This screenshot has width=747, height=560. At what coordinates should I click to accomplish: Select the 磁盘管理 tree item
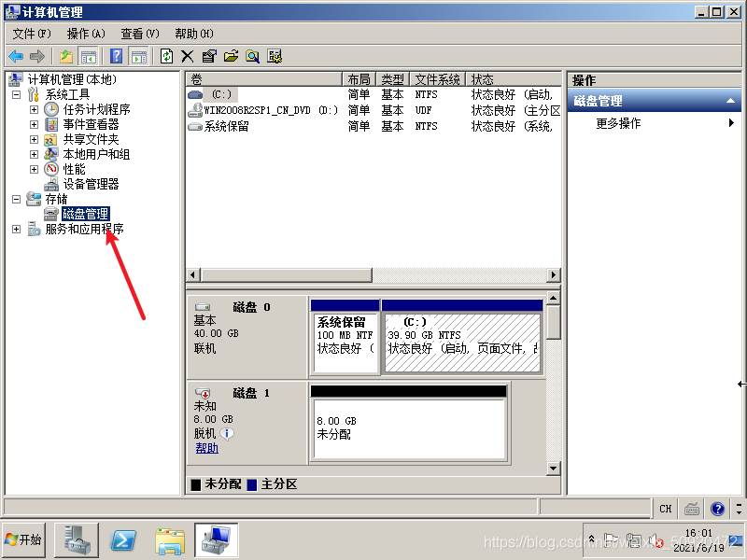point(86,214)
